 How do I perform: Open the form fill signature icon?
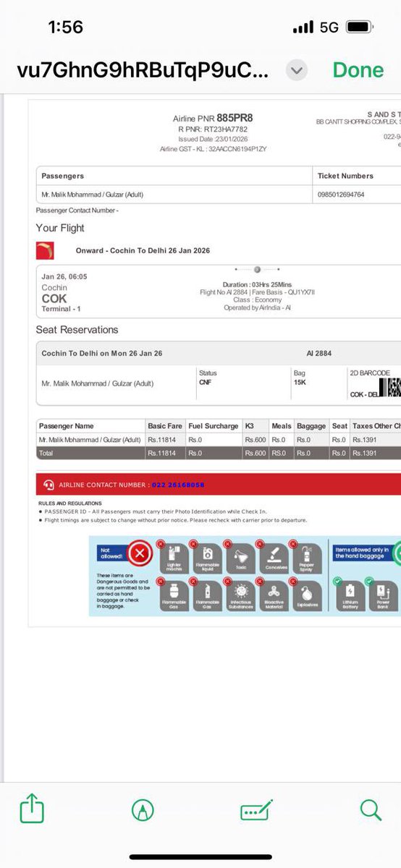256,809
